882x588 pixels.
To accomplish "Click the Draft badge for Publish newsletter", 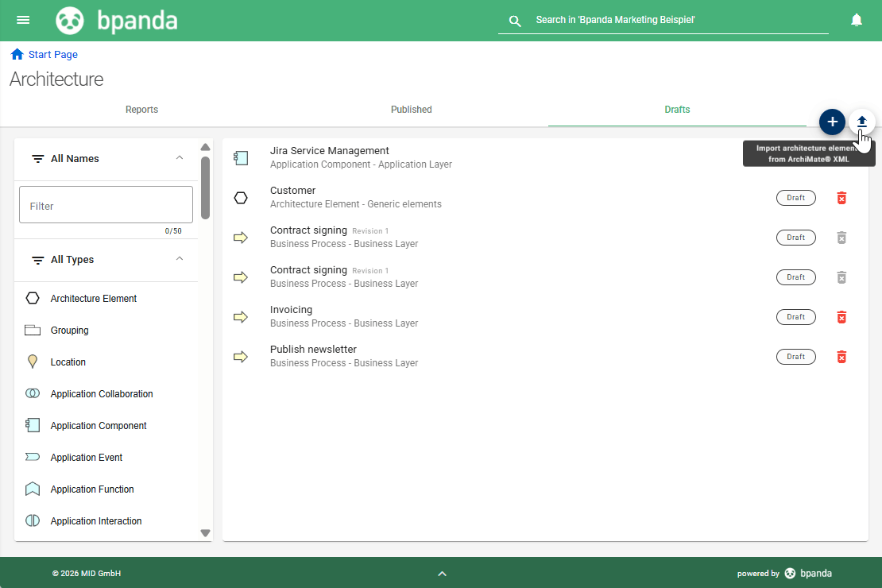I will [x=796, y=357].
